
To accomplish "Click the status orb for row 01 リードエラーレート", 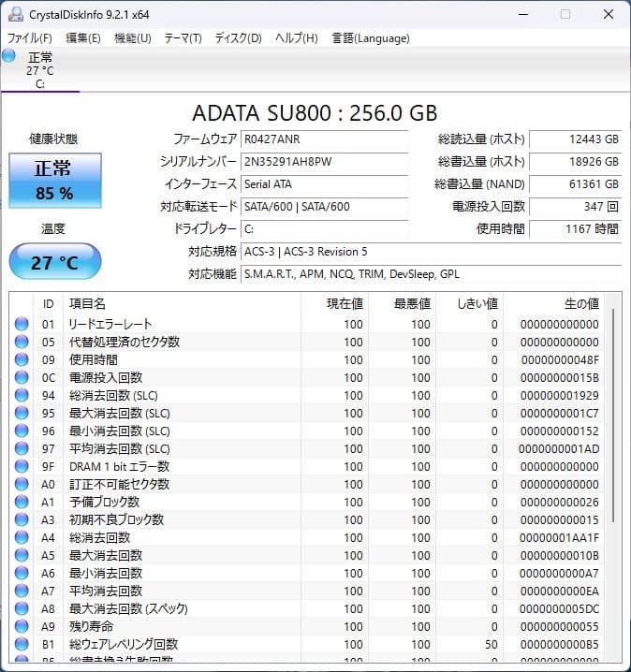I will click(22, 324).
